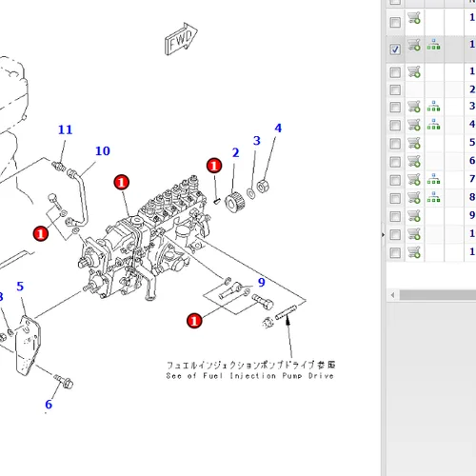The image size is (476, 476).
Task: Open part number link 3 in list
Action: point(472,106)
